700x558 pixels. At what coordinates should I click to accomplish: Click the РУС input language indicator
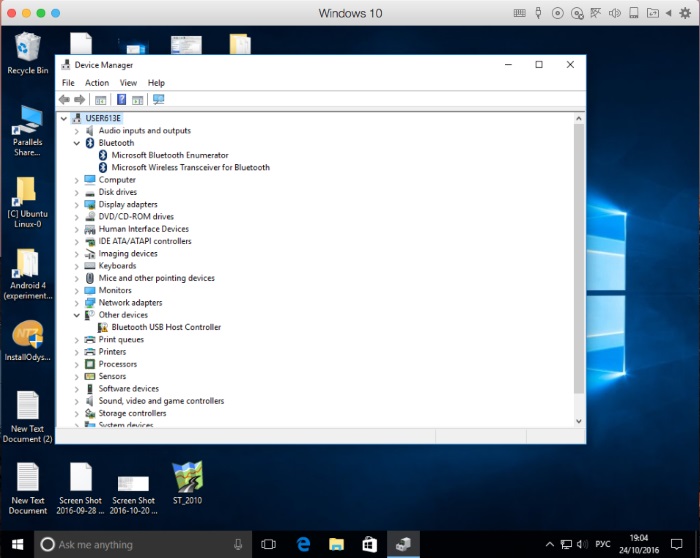(x=603, y=545)
